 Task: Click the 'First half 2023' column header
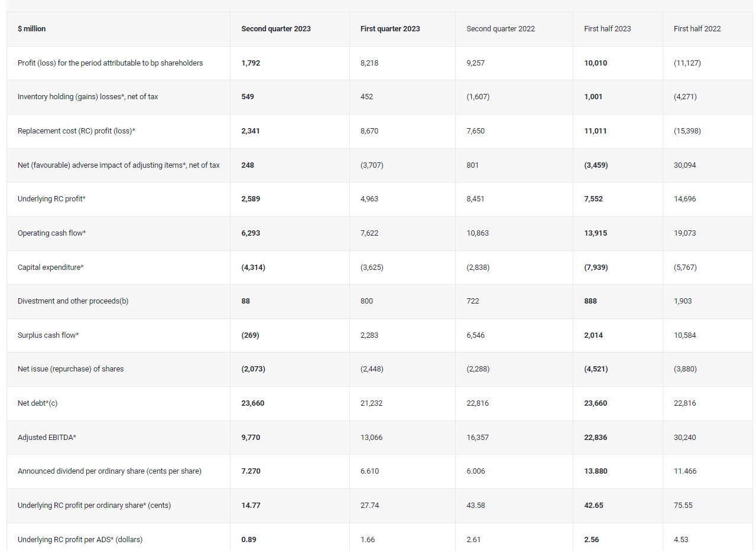pyautogui.click(x=607, y=29)
